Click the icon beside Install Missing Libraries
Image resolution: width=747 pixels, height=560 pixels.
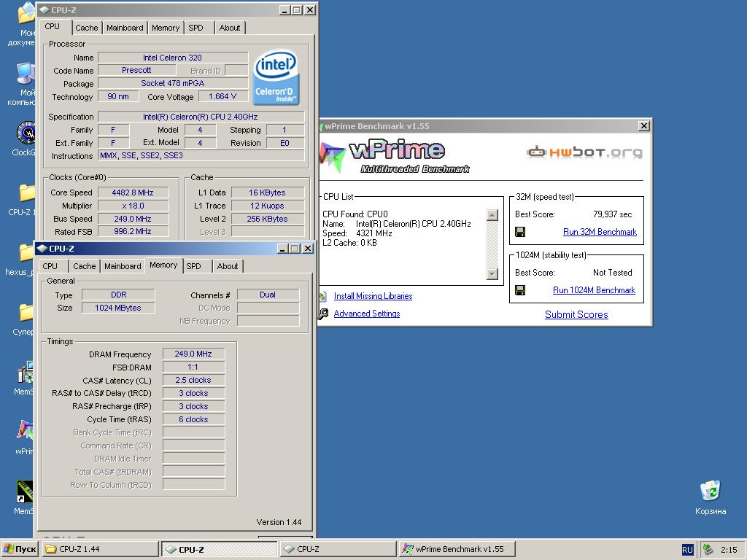pos(323,296)
